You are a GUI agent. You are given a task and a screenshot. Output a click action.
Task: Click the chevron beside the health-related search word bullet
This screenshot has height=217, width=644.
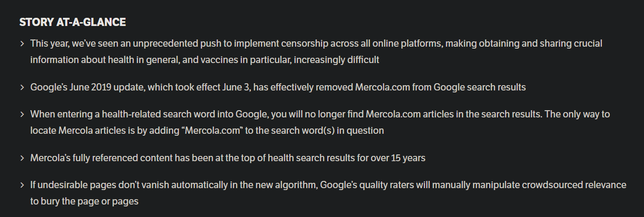coord(22,115)
